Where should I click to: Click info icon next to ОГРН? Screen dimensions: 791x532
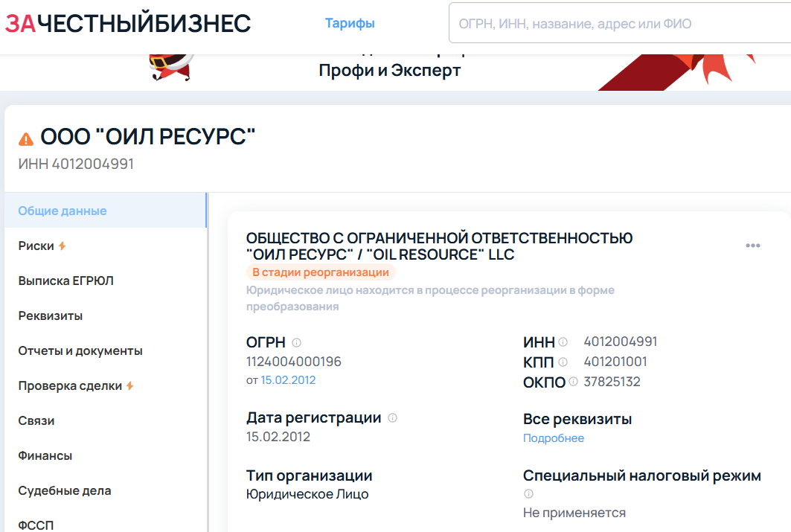(x=296, y=343)
